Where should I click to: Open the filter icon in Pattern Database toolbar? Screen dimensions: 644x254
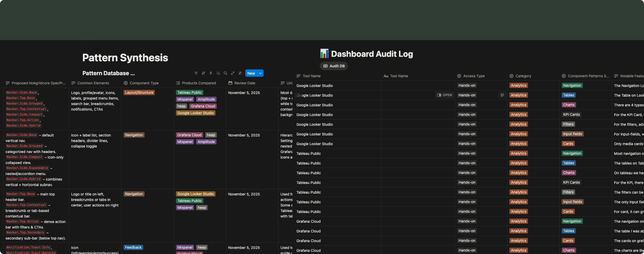[x=196, y=73]
